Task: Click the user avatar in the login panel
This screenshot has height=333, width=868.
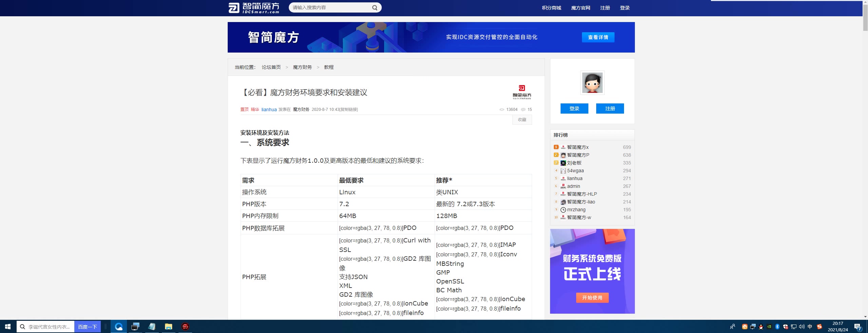Action: pos(592,83)
